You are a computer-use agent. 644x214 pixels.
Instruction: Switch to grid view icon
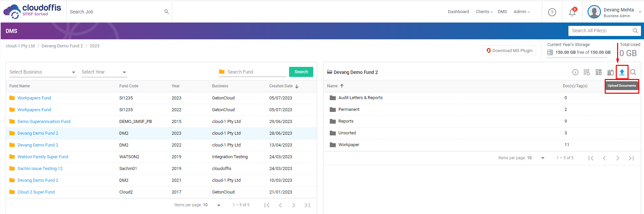click(x=599, y=72)
